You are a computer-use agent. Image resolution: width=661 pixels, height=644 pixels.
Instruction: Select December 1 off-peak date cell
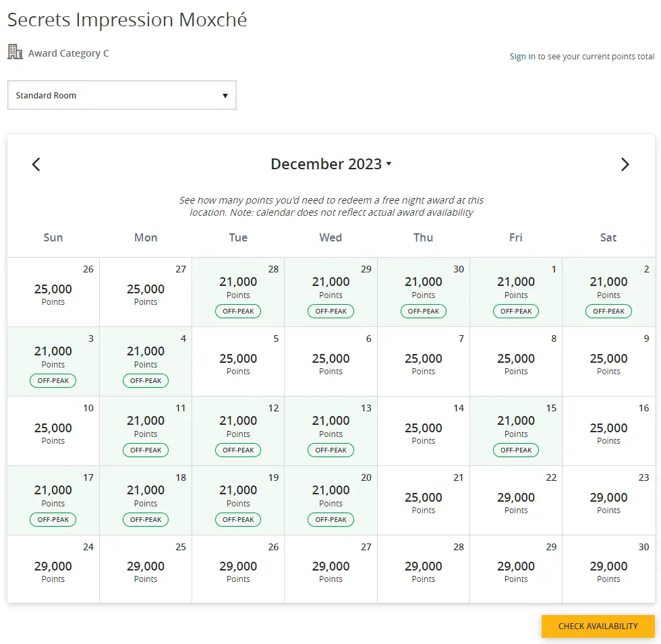(516, 291)
